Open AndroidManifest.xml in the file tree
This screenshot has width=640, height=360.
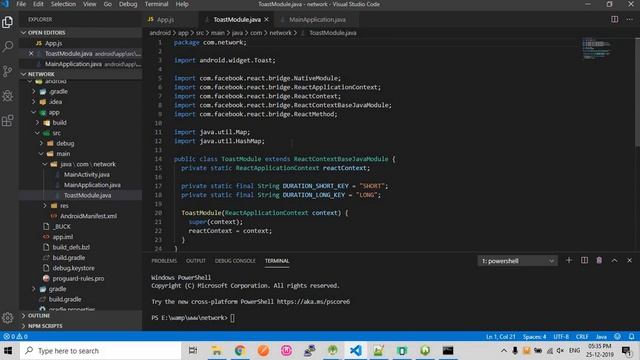[88, 216]
